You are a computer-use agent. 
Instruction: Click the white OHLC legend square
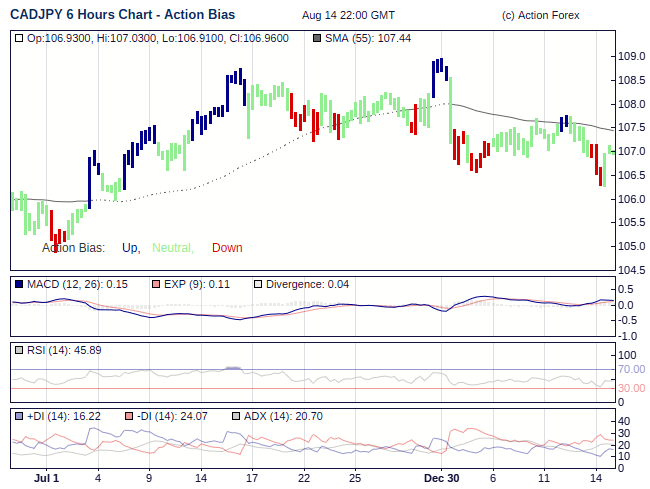[x=19, y=38]
